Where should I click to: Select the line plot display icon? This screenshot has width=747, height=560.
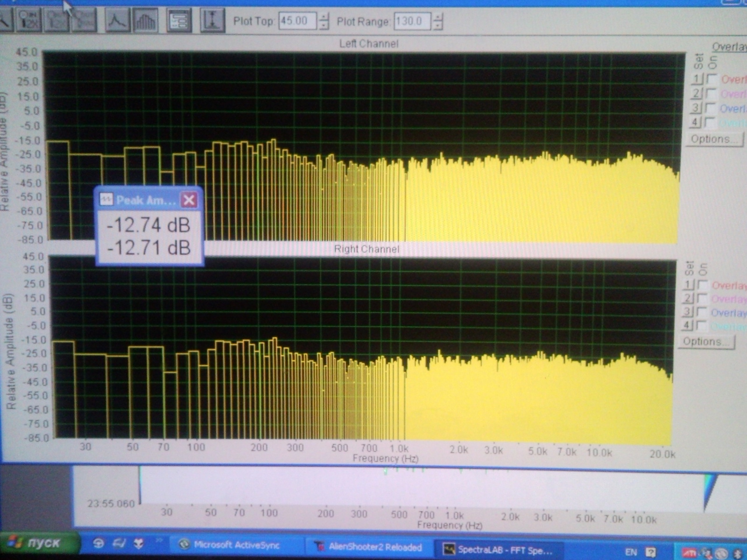[x=117, y=21]
